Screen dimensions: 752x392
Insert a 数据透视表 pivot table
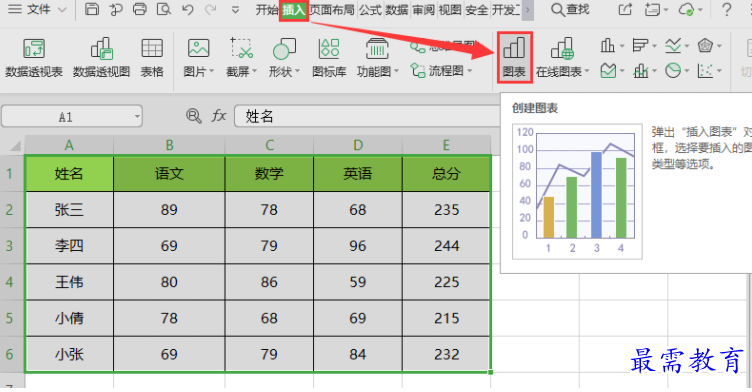(34, 58)
